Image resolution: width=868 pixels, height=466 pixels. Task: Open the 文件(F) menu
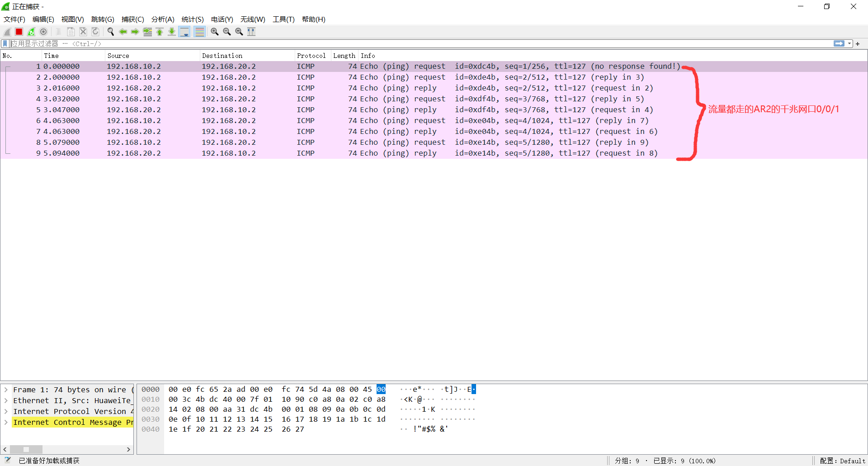(14, 19)
